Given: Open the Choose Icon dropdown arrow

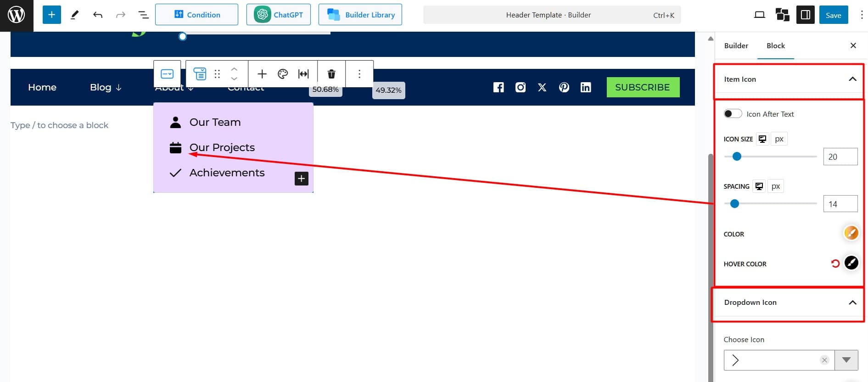Looking at the screenshot, I should click(846, 360).
